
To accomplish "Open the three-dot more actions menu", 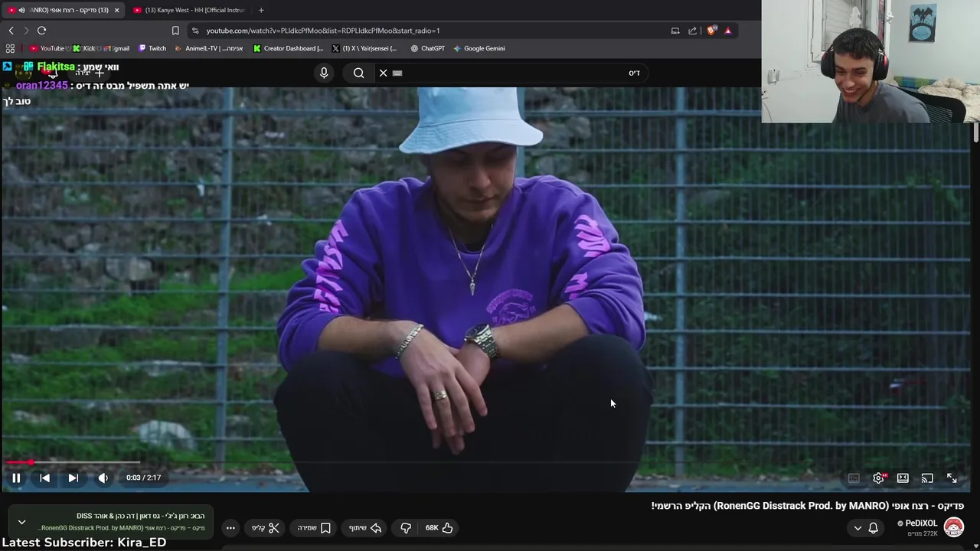I will [x=230, y=527].
